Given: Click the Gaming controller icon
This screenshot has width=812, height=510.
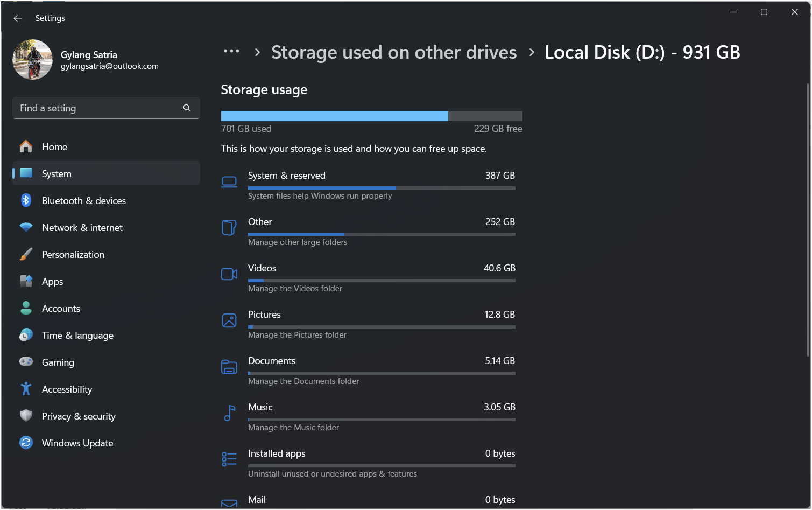Looking at the screenshot, I should (x=26, y=361).
